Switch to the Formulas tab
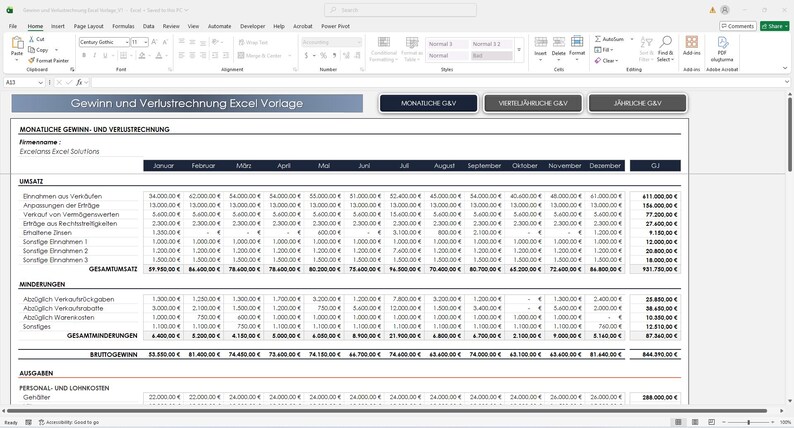This screenshot has width=794, height=428. click(x=123, y=26)
